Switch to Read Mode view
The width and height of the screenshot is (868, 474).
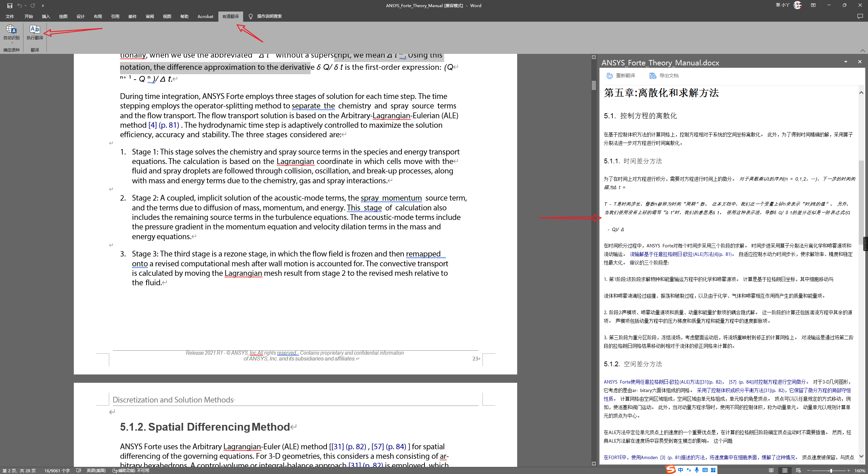[771, 471]
